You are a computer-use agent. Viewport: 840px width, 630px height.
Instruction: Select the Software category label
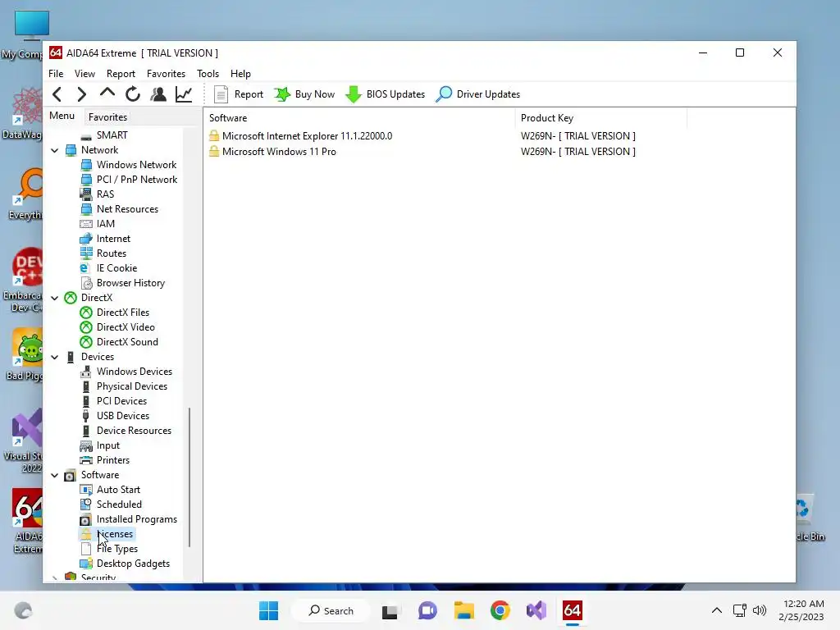pos(100,475)
